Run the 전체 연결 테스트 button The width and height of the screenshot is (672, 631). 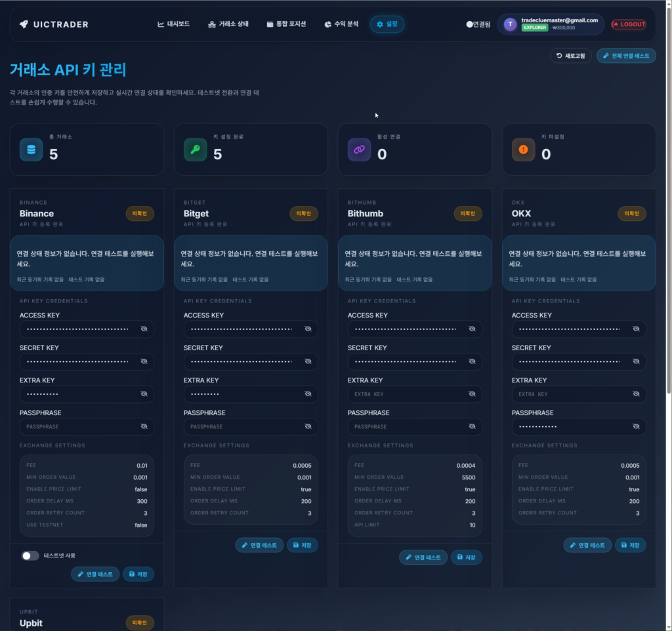coord(626,56)
